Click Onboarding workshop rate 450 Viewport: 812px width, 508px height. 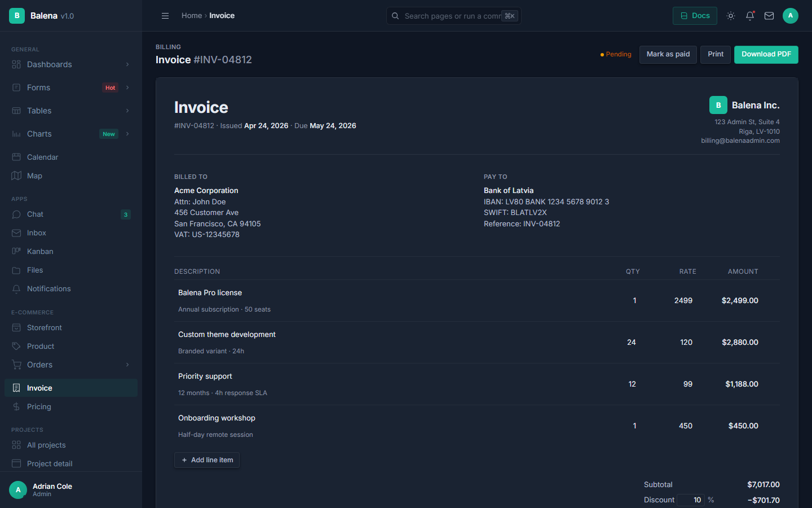pyautogui.click(x=686, y=426)
